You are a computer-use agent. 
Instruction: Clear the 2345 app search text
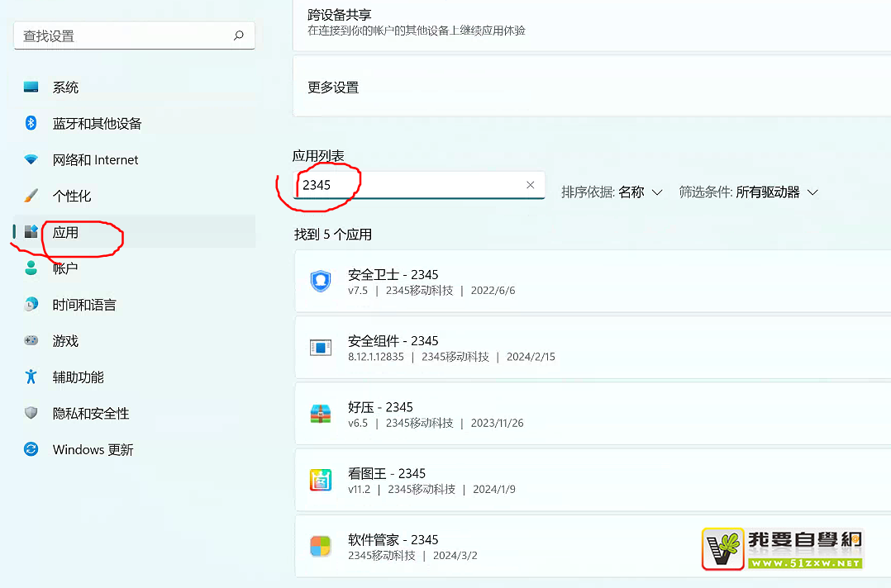tap(531, 185)
